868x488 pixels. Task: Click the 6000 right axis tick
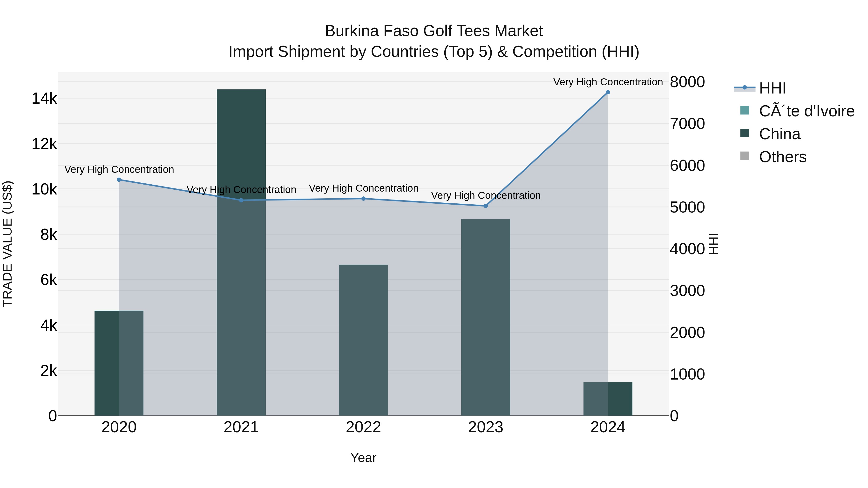click(687, 166)
